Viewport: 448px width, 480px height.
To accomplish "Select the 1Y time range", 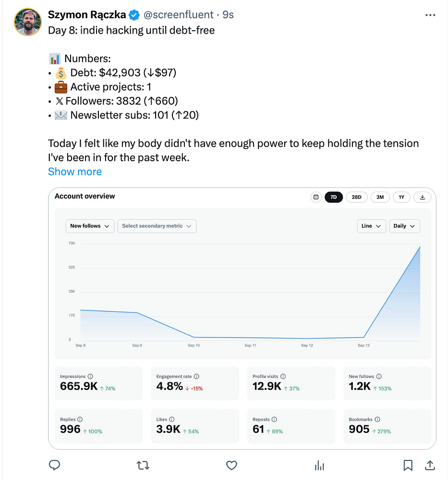I will click(401, 197).
